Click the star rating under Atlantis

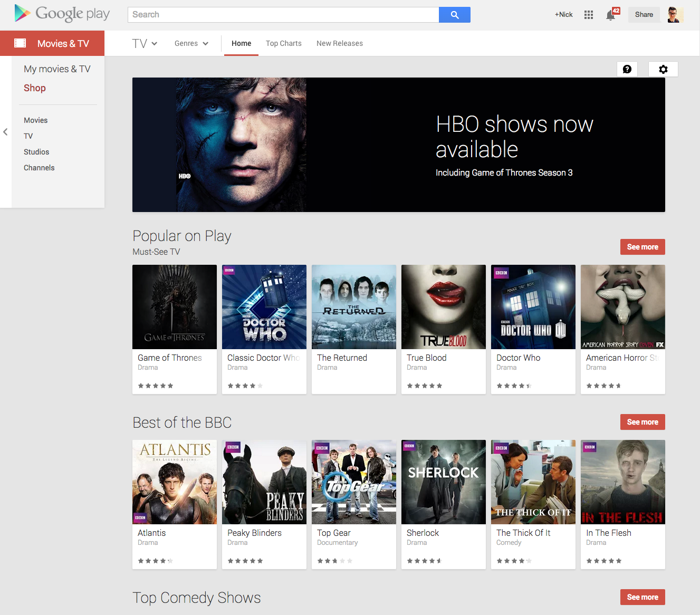[156, 561]
